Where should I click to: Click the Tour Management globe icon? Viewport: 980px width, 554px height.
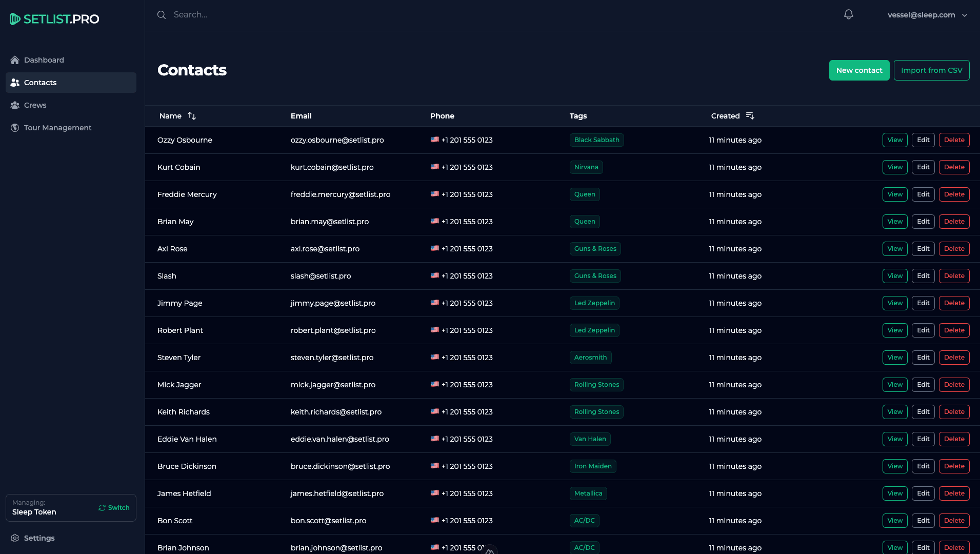15,128
